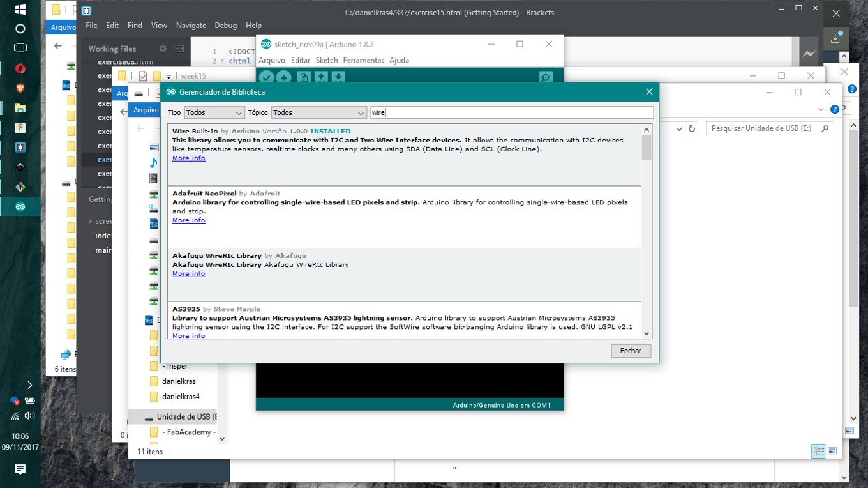Click the Arduino Verify checkmark toolbar button
This screenshot has height=488, width=868.
pos(266,77)
